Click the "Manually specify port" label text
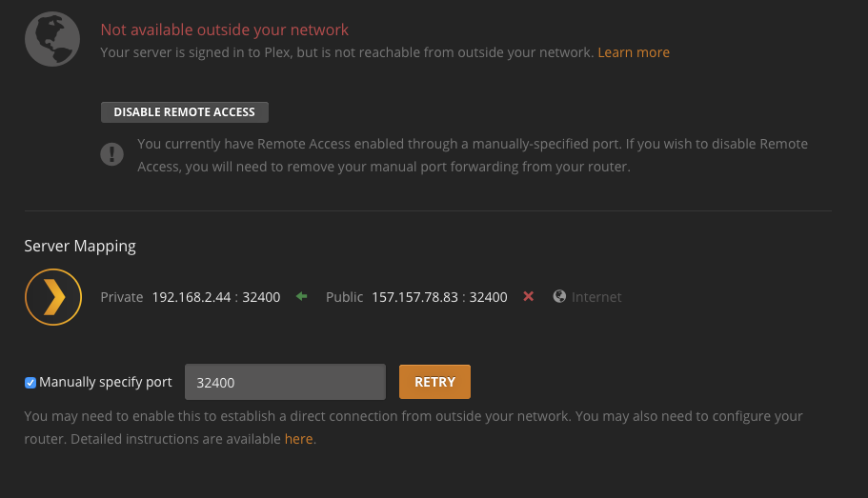The width and height of the screenshot is (868, 498). 106,383
